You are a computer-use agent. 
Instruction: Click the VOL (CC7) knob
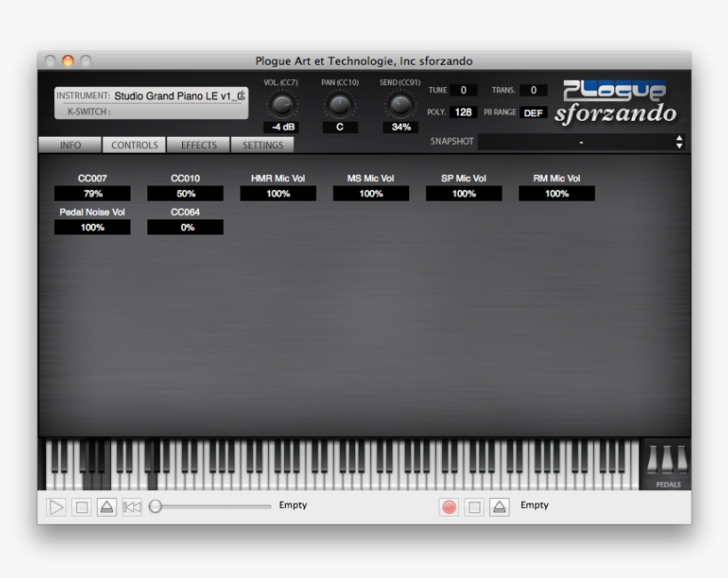tap(281, 105)
